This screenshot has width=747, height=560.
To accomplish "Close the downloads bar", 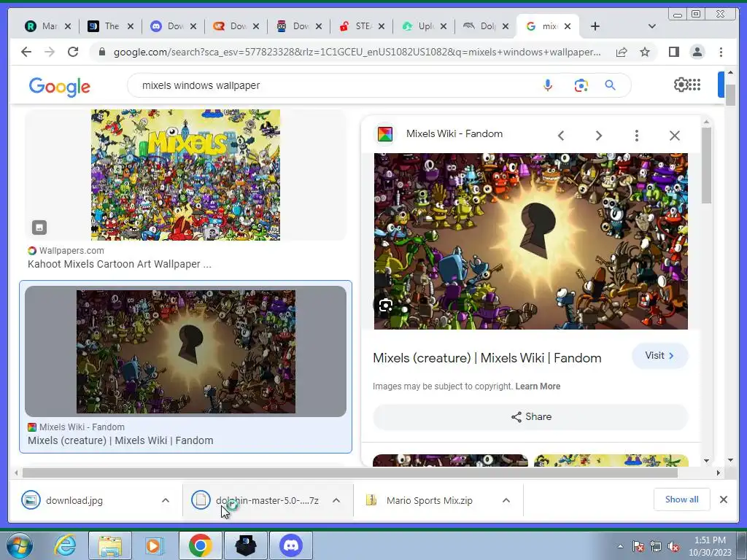I will (724, 499).
